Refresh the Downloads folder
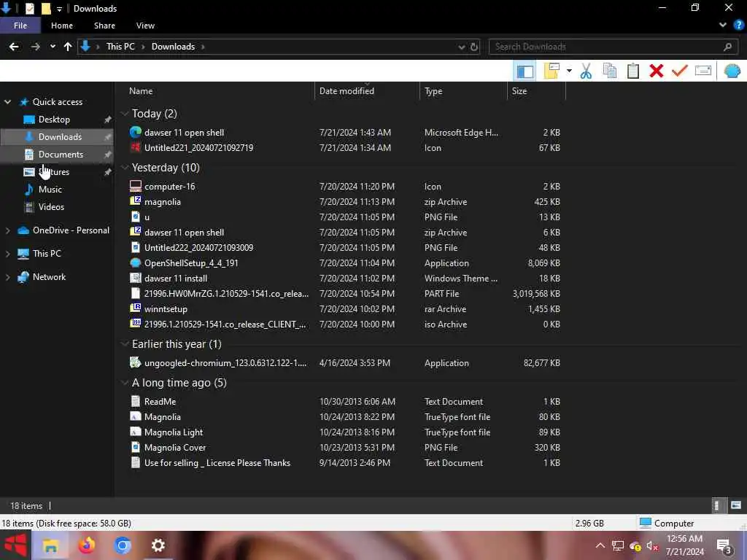 tap(474, 47)
